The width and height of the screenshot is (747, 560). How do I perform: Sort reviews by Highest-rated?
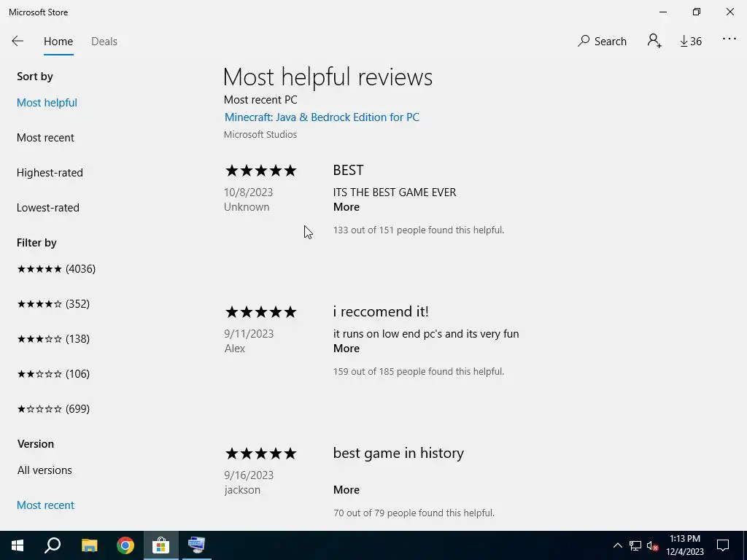pos(50,172)
